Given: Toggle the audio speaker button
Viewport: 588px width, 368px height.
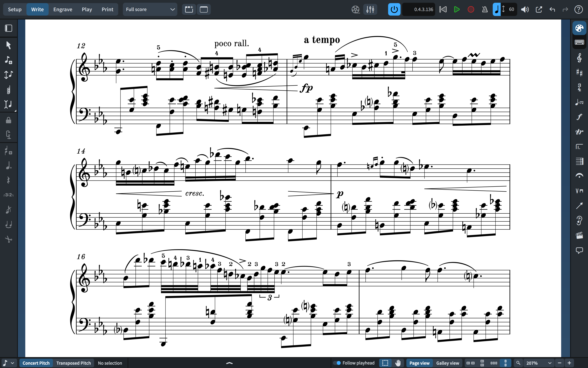Looking at the screenshot, I should (x=525, y=9).
